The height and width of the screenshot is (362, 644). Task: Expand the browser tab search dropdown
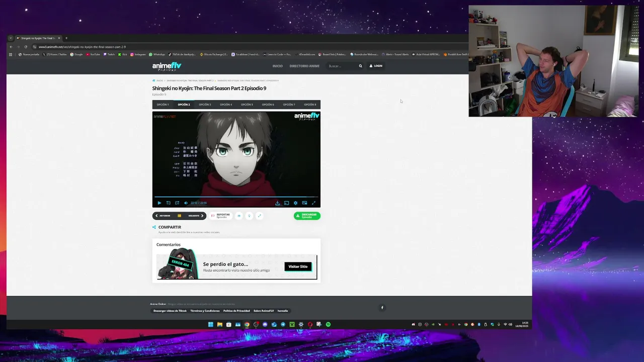[11, 38]
